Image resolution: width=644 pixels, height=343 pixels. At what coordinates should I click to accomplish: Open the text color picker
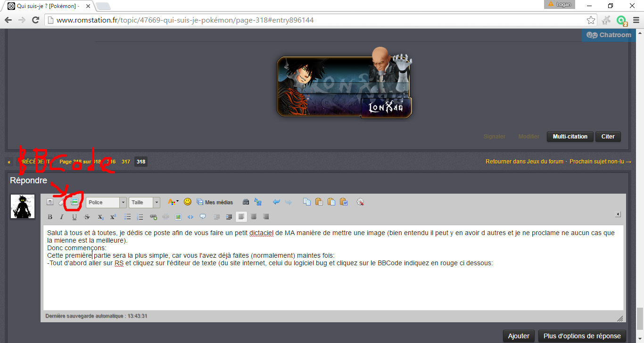point(173,202)
